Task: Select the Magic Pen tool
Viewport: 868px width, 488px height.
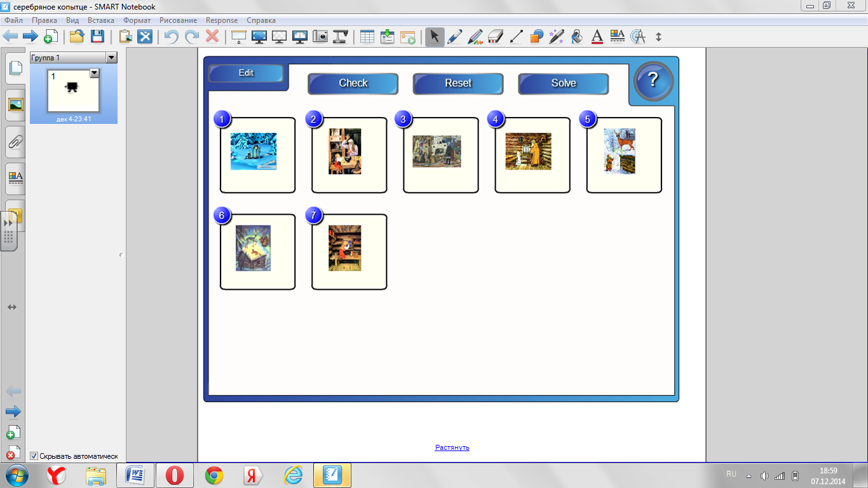Action: tap(557, 36)
